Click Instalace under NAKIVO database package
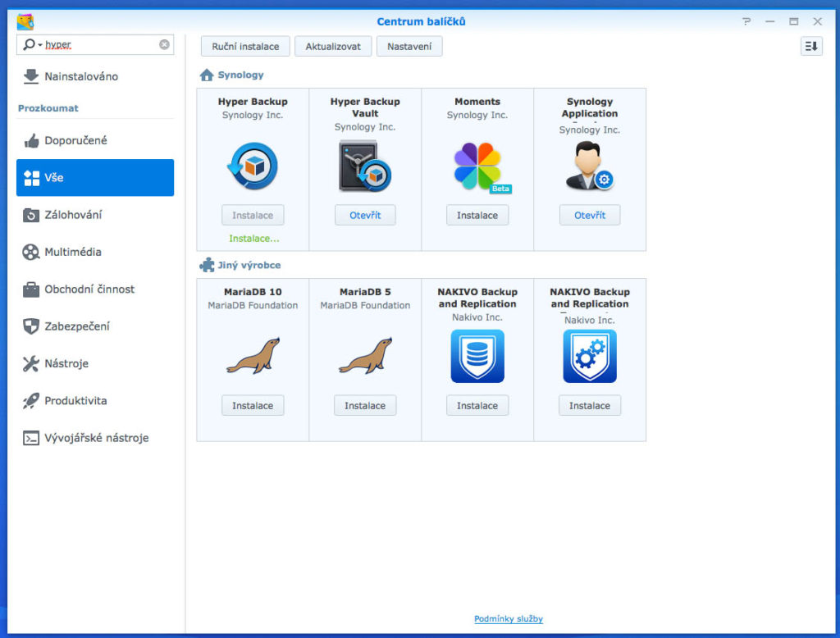The width and height of the screenshot is (840, 638). [477, 405]
